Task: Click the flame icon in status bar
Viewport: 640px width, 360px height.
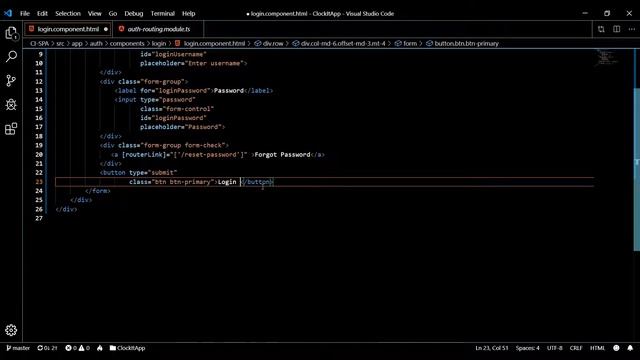Action: click(x=100, y=348)
